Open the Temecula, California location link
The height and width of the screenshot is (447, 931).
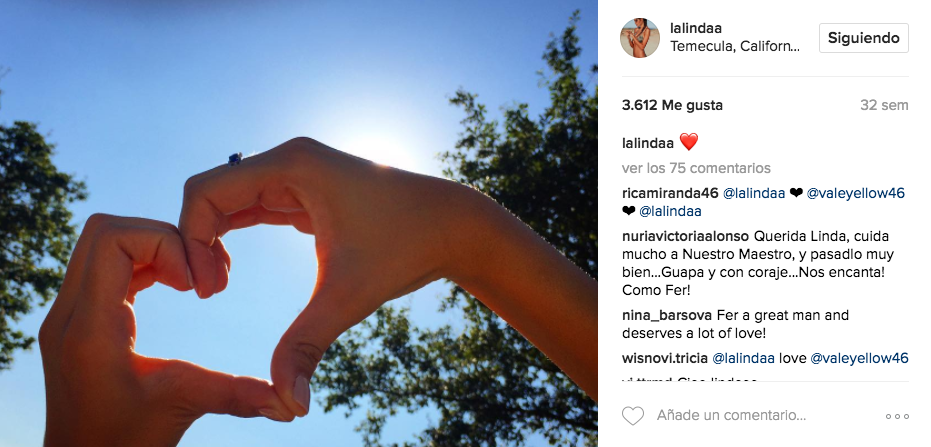(735, 47)
